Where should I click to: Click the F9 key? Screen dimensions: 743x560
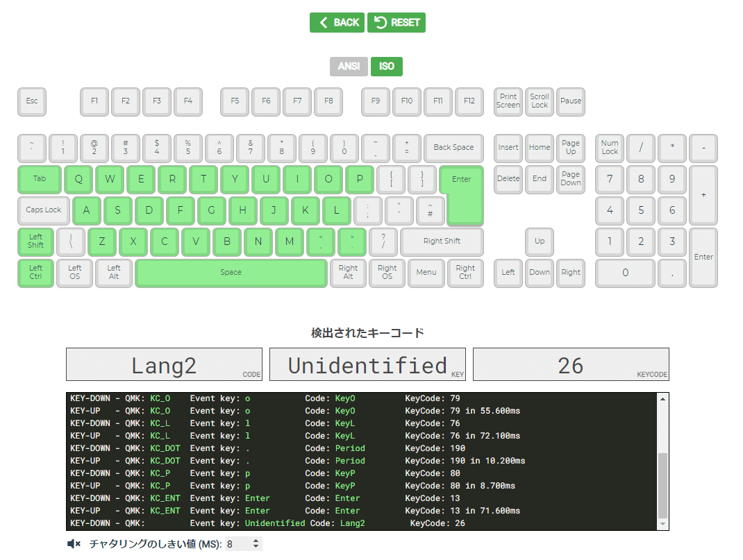coord(375,101)
